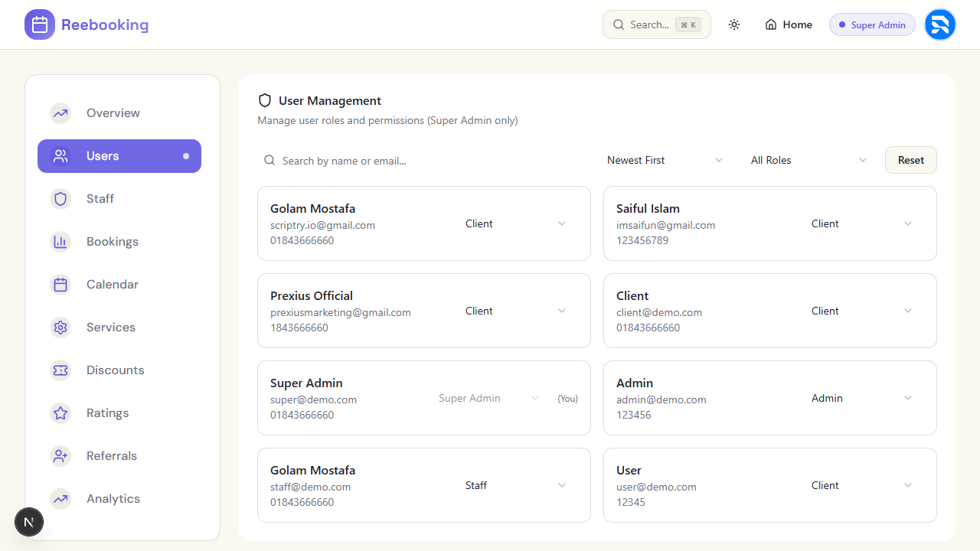Viewport: 980px width, 551px height.
Task: Open the Referrals menu item
Action: coord(112,456)
